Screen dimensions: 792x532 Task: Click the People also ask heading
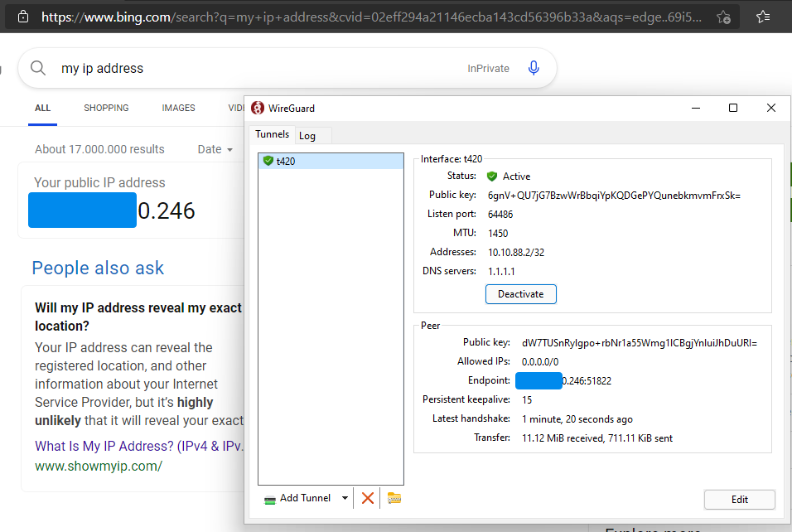[x=98, y=268]
